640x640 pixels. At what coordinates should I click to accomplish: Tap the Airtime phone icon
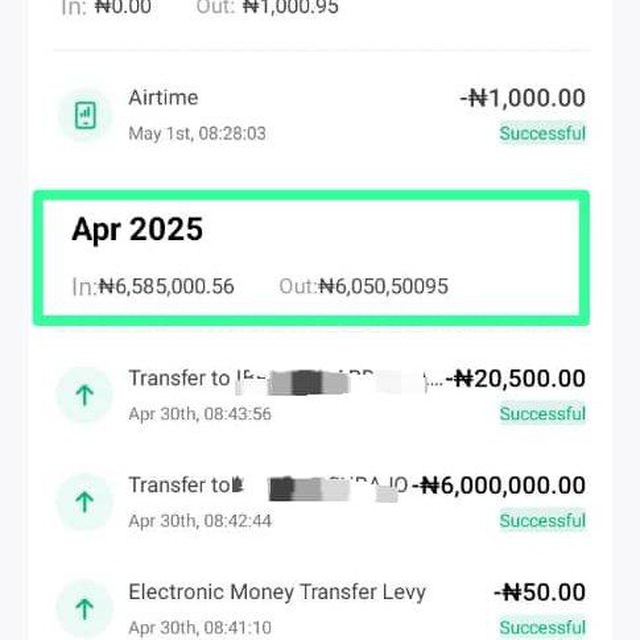(x=85, y=115)
